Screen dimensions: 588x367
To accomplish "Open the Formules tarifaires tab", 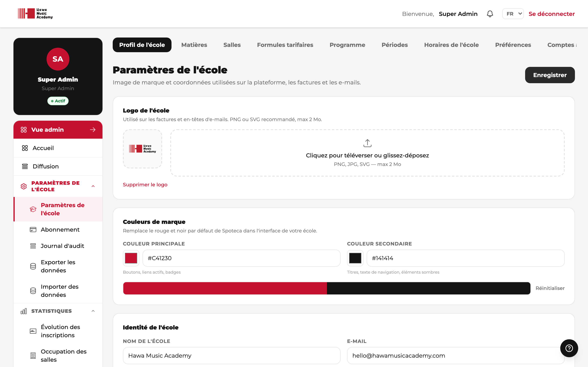I will point(285,45).
